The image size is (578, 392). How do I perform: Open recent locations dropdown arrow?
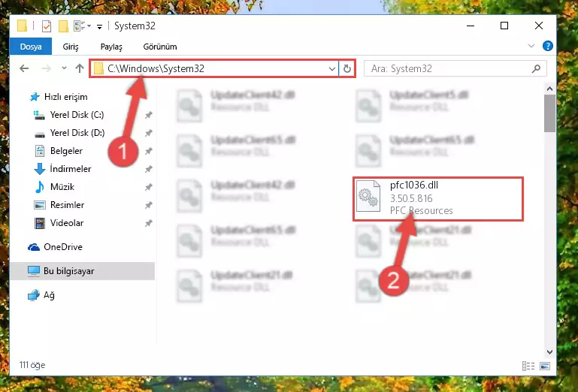pos(64,68)
